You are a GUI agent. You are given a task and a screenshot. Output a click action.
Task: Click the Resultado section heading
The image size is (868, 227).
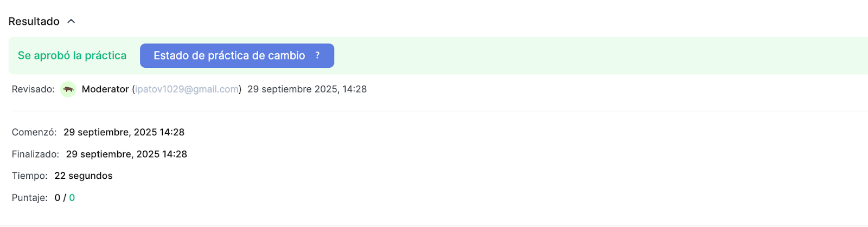tap(34, 22)
